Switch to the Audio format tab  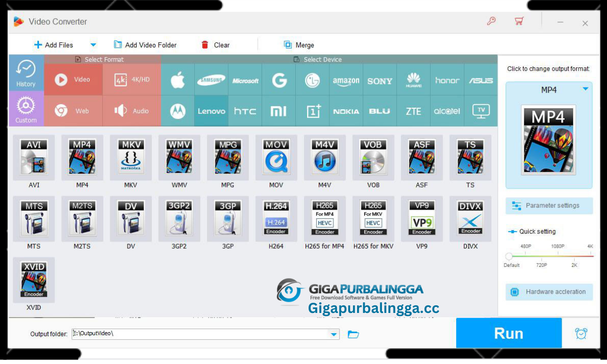click(x=132, y=111)
